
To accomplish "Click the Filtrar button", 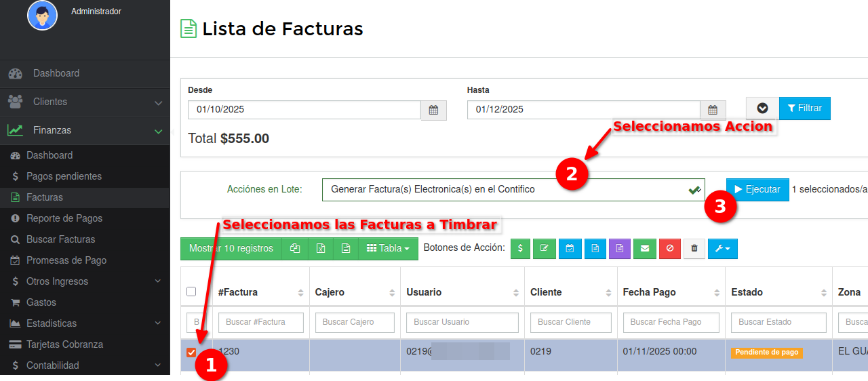I will tap(804, 108).
